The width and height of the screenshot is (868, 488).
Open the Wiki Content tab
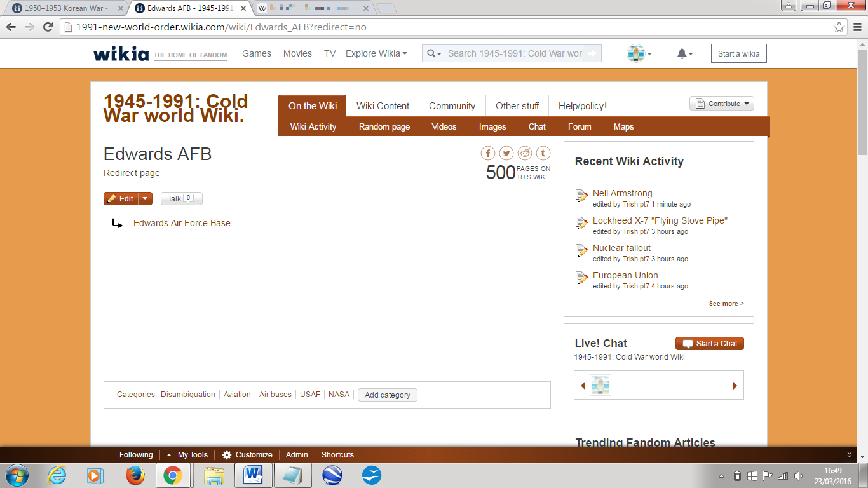pyautogui.click(x=383, y=106)
